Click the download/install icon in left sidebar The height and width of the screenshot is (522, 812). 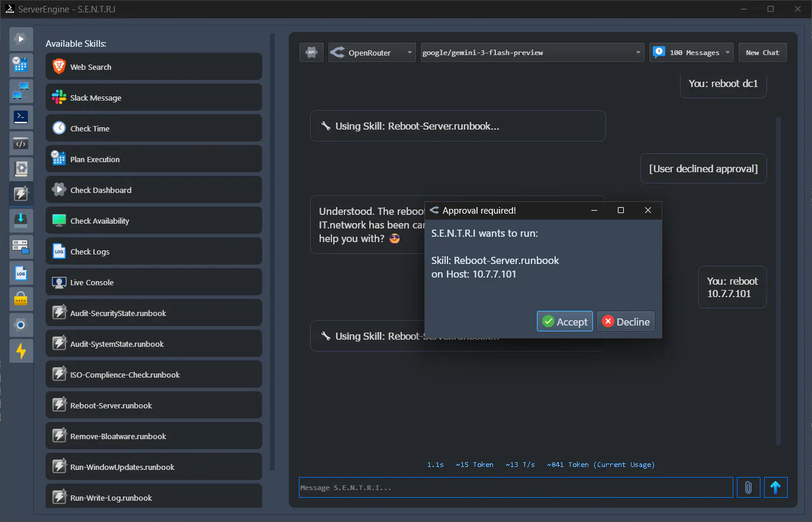tap(21, 221)
